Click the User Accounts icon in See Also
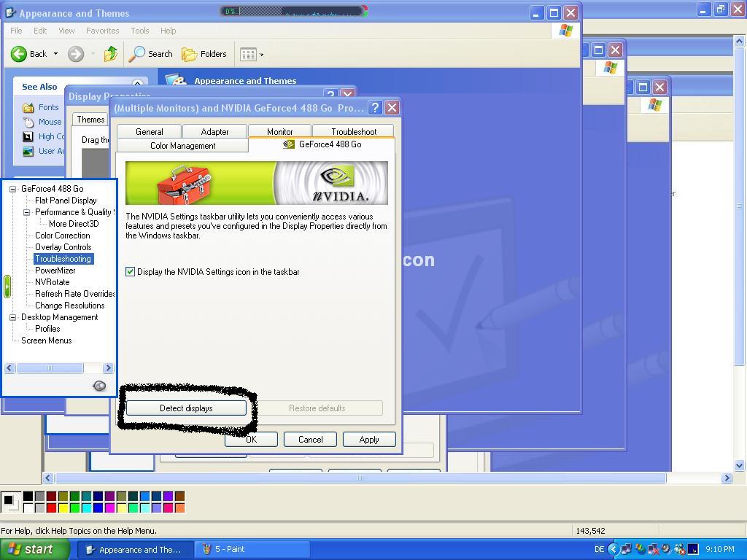 point(28,151)
